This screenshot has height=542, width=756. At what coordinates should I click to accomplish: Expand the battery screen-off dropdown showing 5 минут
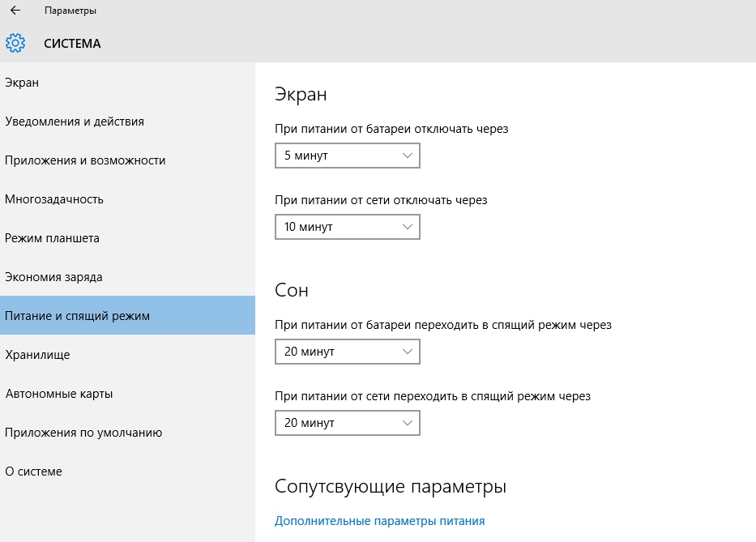(x=347, y=156)
